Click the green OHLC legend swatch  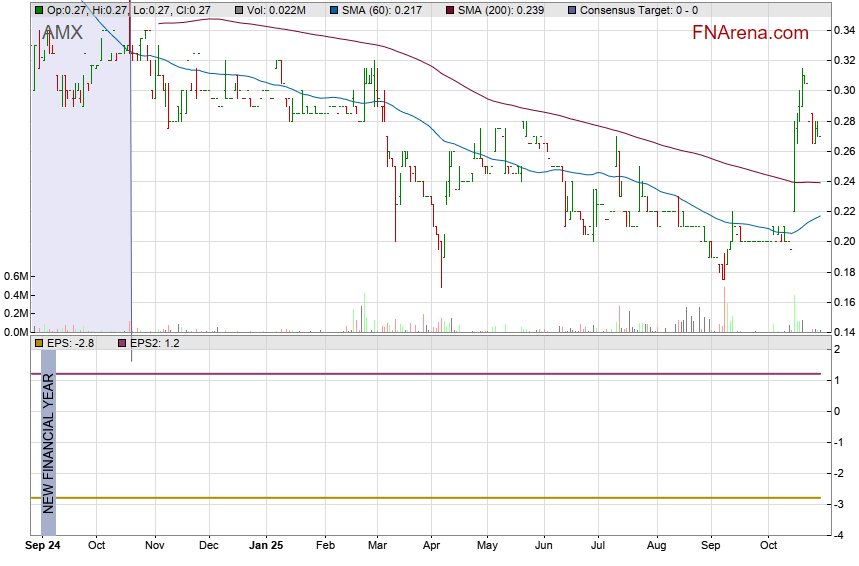(39, 10)
